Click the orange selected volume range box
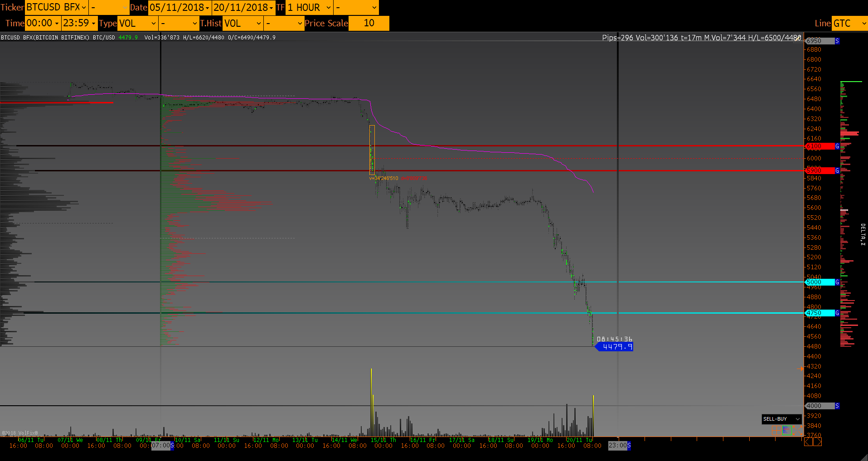The width and height of the screenshot is (868, 461). pyautogui.click(x=372, y=150)
